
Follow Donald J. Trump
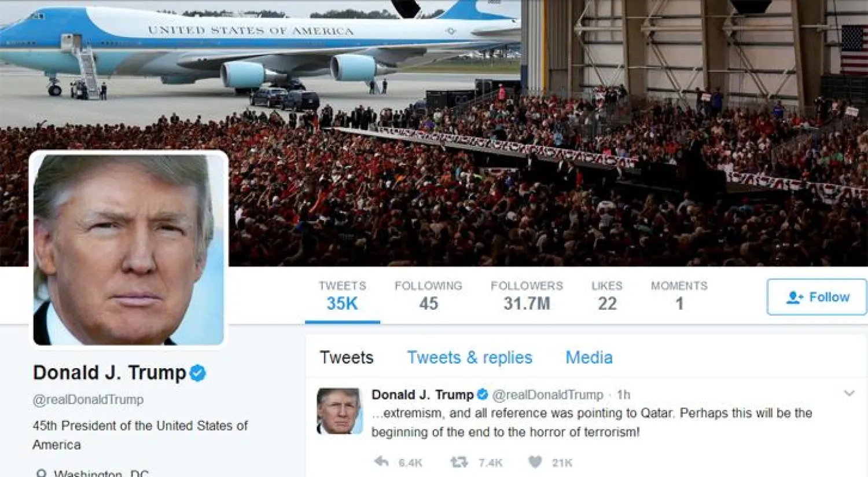pyautogui.click(x=817, y=297)
